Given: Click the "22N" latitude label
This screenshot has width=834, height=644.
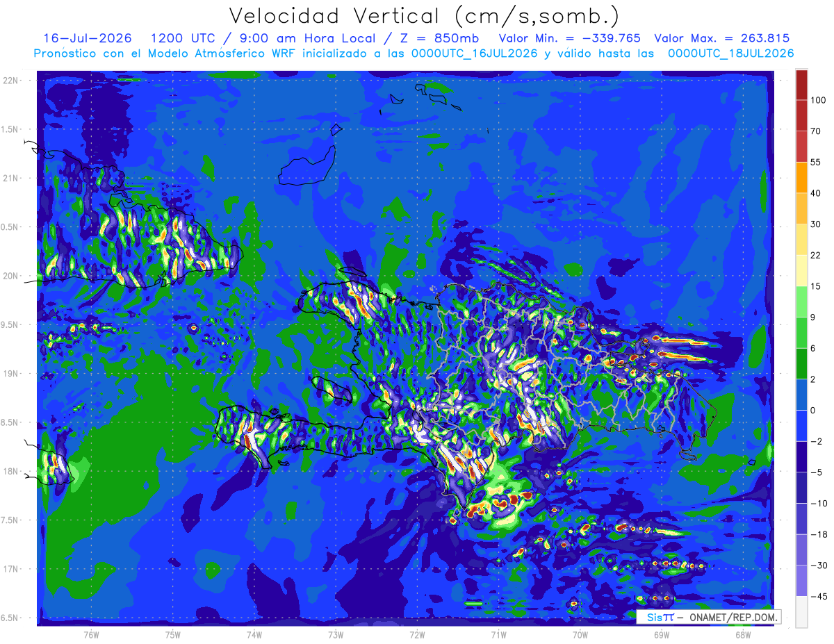Looking at the screenshot, I should point(10,81).
